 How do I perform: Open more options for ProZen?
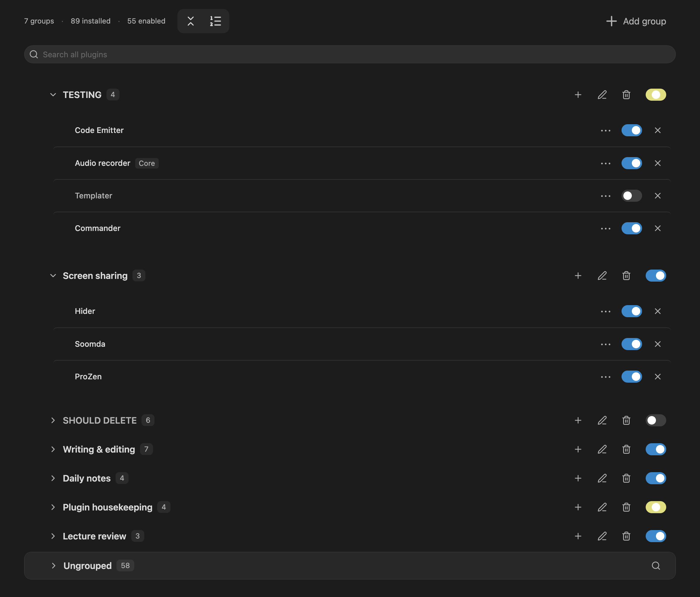click(605, 377)
